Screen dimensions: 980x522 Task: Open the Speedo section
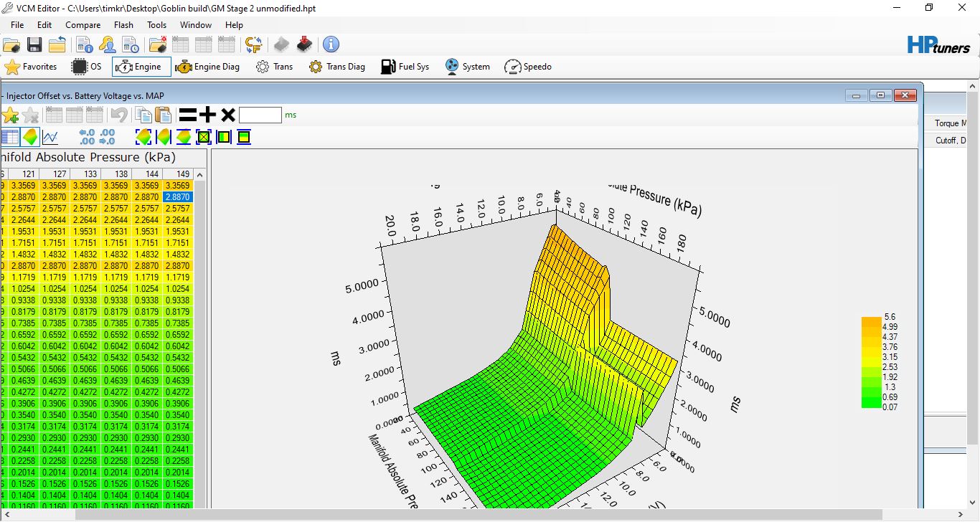coord(528,67)
